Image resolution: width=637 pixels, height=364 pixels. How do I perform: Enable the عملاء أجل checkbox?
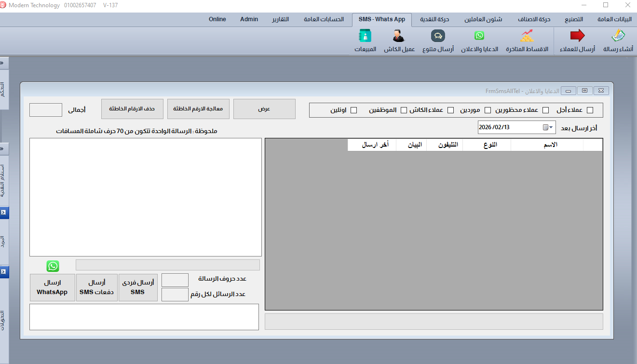point(590,110)
